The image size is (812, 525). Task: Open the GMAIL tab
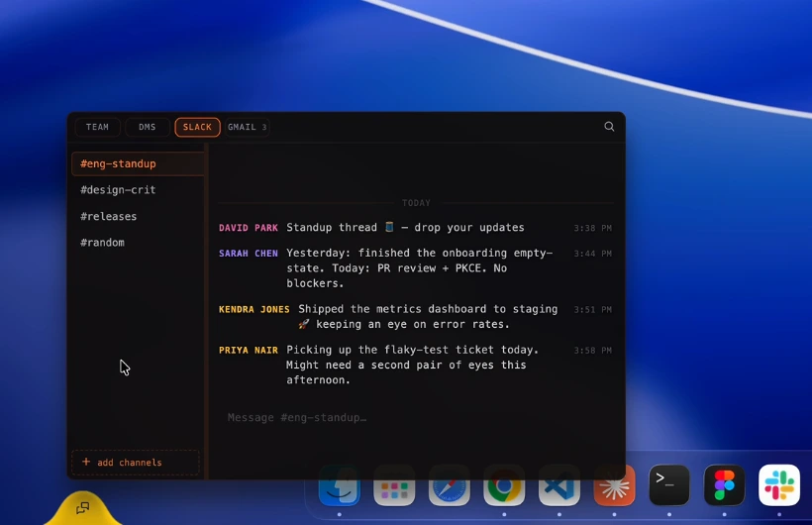pos(247,127)
